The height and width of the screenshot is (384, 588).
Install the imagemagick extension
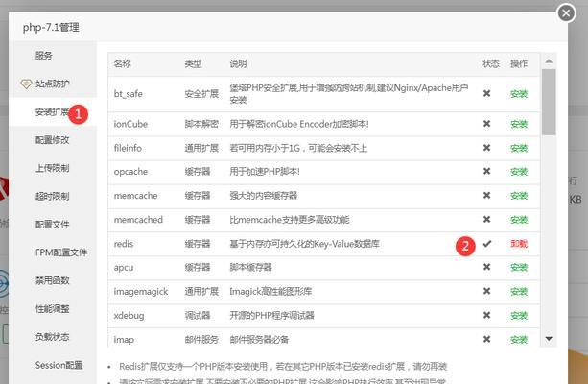[x=519, y=291]
